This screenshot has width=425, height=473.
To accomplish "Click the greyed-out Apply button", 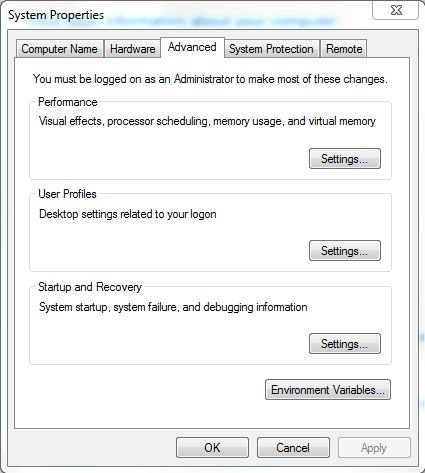I will (x=374, y=448).
